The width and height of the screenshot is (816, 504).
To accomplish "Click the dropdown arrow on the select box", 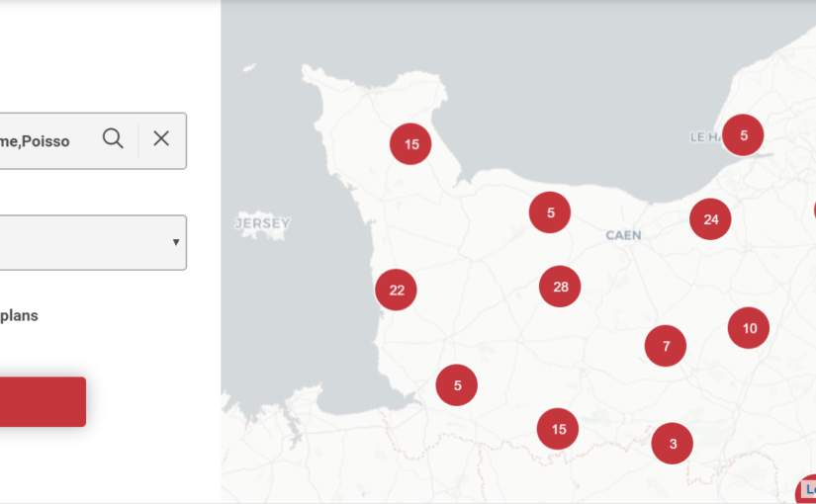I will pyautogui.click(x=176, y=242).
